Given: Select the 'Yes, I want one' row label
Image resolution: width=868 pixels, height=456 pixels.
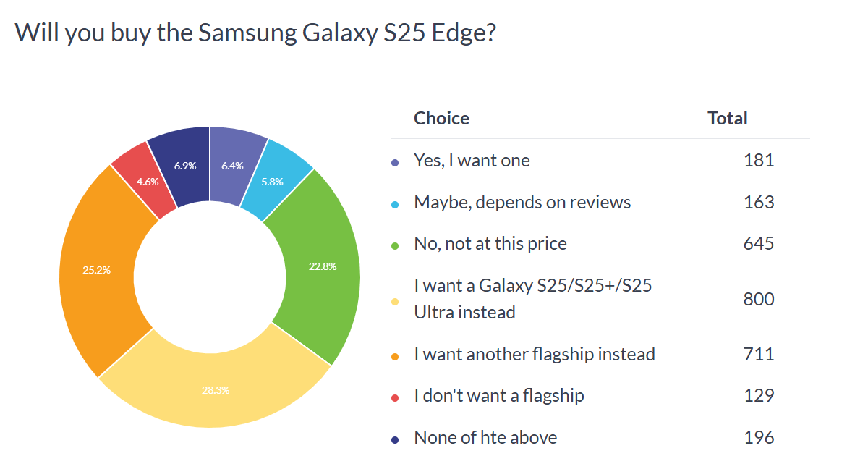Looking at the screenshot, I should (x=472, y=161).
